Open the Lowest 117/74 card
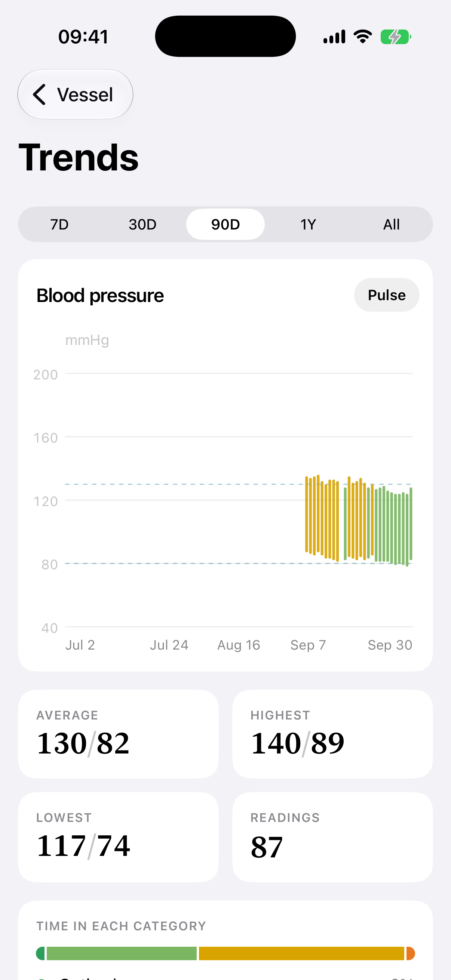Image resolution: width=451 pixels, height=980 pixels. 119,837
